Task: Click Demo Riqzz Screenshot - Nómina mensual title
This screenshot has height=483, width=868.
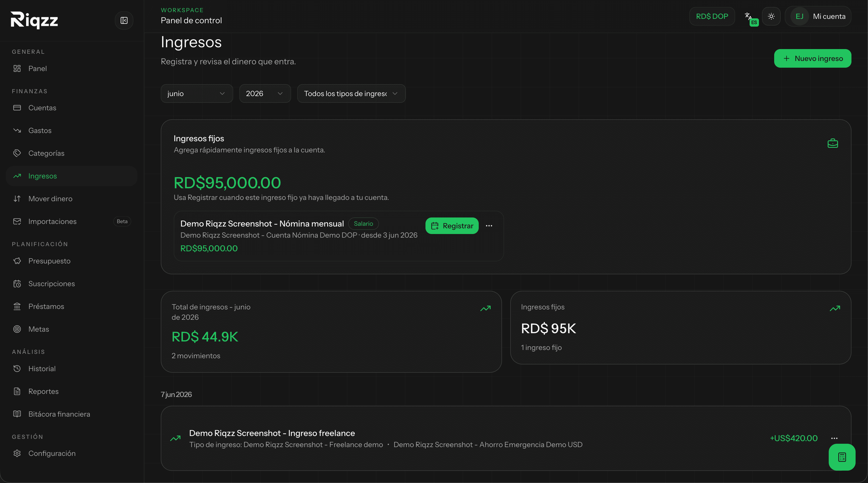Action: [x=262, y=224]
